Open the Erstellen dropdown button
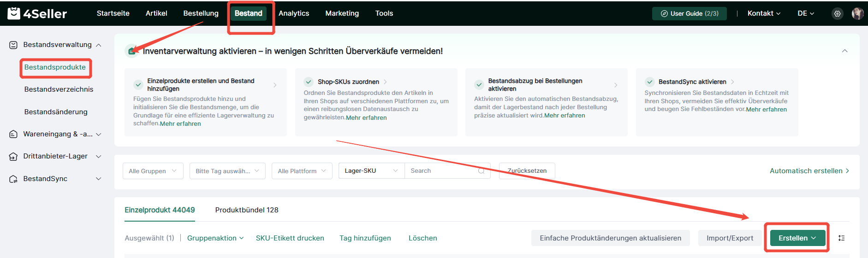This screenshot has height=258, width=868. 797,238
